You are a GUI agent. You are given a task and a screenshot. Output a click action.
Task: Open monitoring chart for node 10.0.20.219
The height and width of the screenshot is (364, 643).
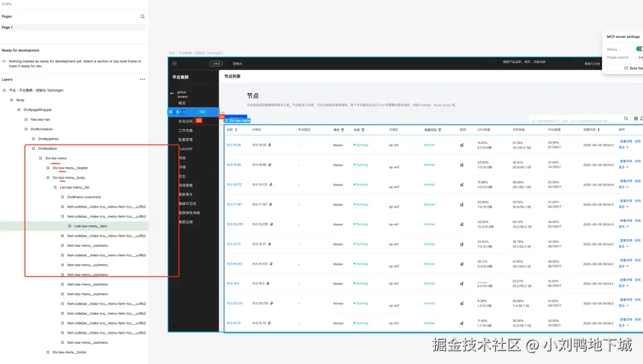click(462, 303)
